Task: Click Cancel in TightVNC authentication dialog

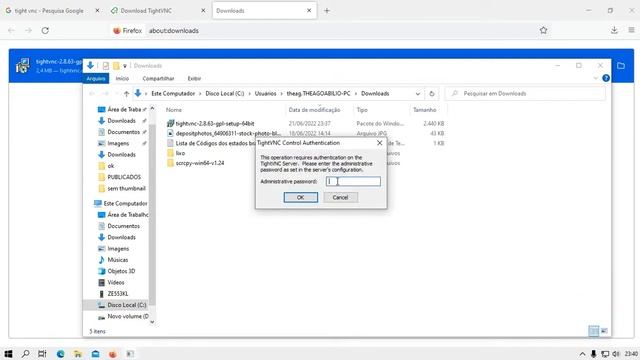Action: tap(340, 198)
